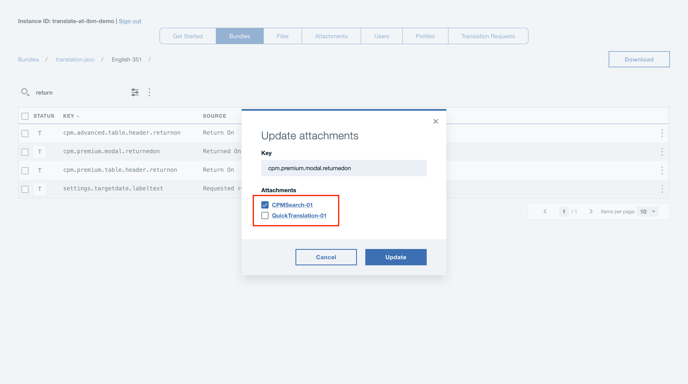Go to the previous page arrow
The height and width of the screenshot is (384, 688).
pos(545,212)
